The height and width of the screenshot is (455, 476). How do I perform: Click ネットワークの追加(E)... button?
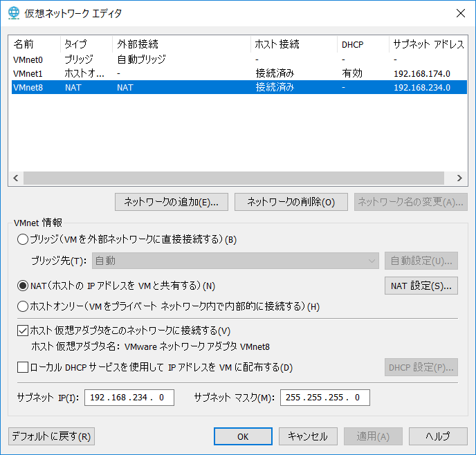click(x=172, y=202)
